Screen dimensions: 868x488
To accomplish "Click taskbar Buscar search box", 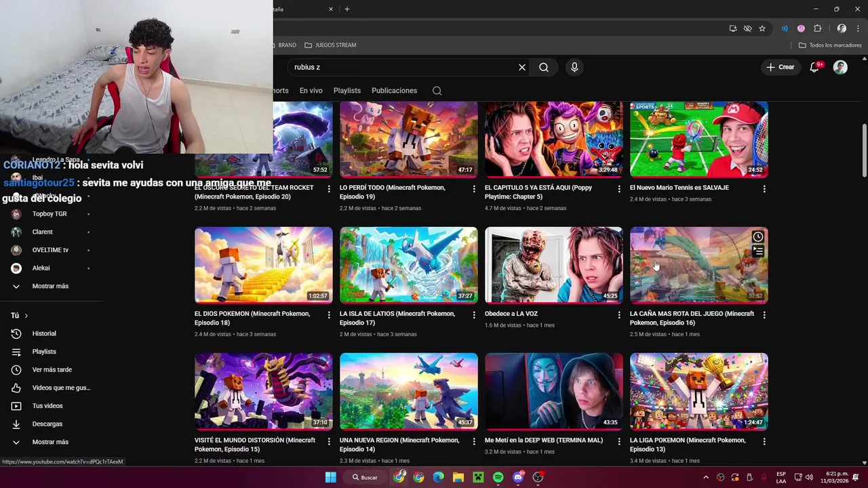I will point(365,477).
